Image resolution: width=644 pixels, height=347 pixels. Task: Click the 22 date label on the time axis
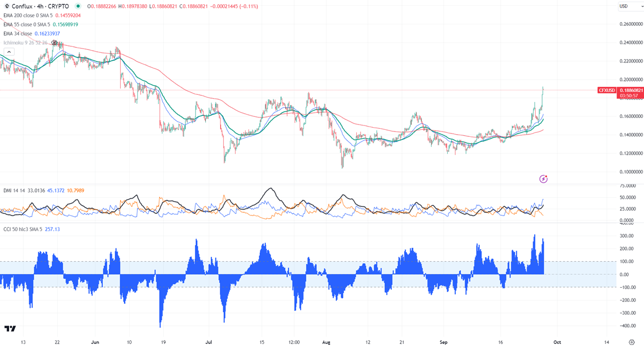57,342
